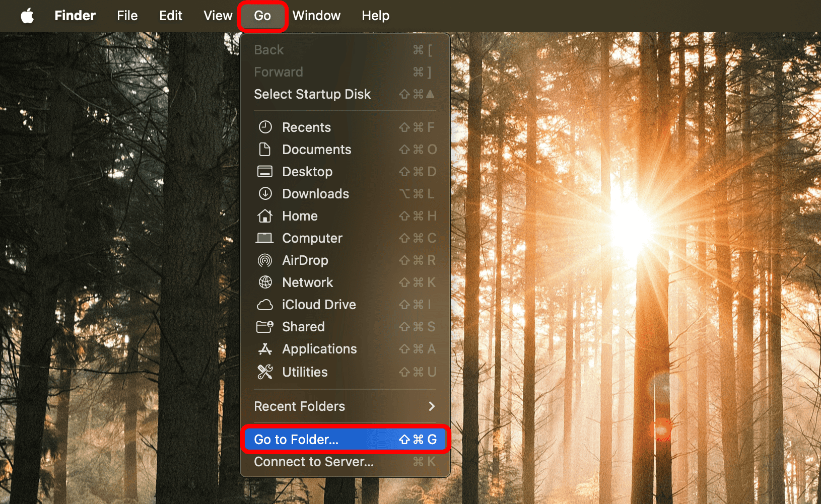Viewport: 821px width, 504px height.
Task: Click the Downloads arrow icon
Action: (x=265, y=194)
